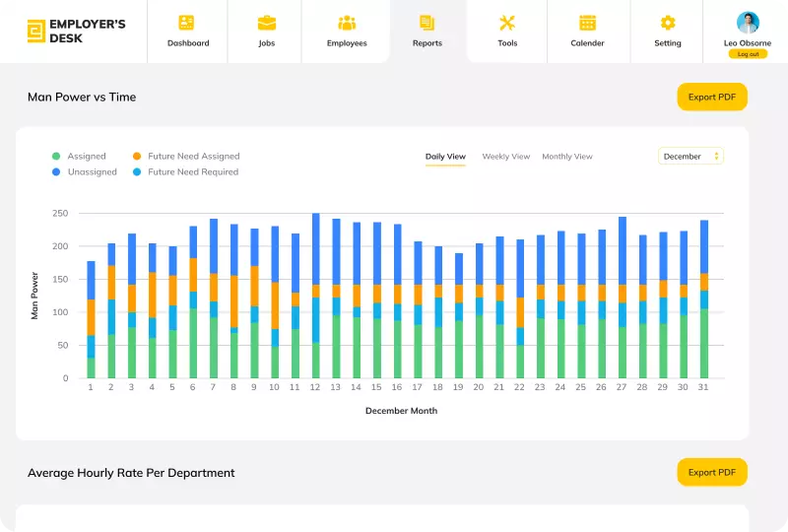The image size is (788, 532).
Task: Click the Future Need Required color dot
Action: tap(137, 171)
